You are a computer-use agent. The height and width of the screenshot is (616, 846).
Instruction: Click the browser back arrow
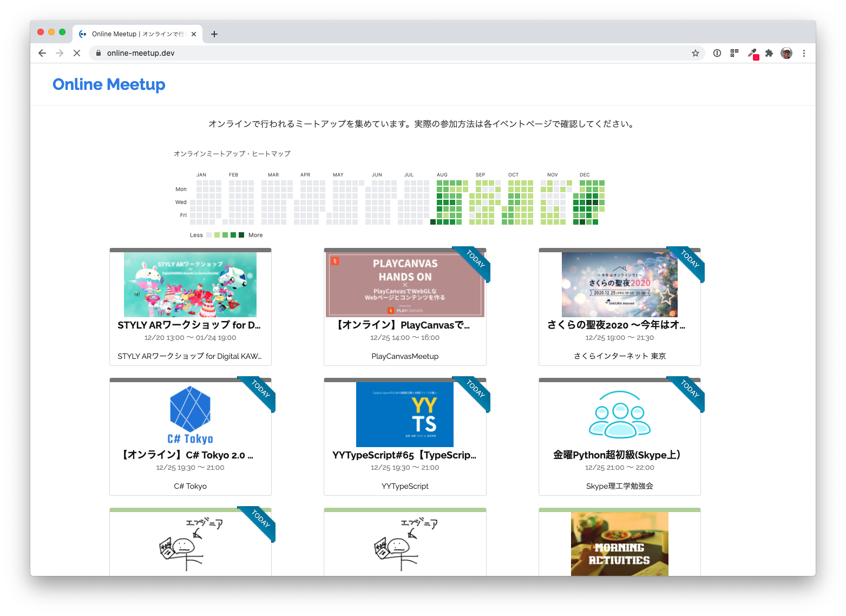[x=42, y=53]
